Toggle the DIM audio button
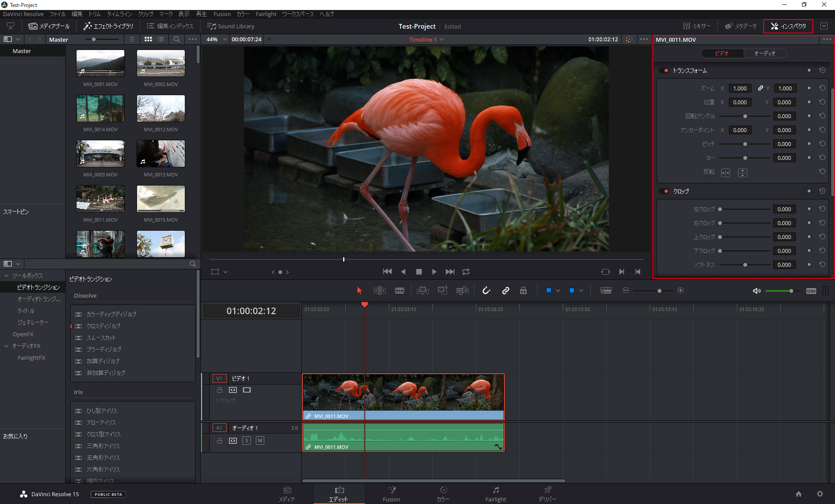Viewport: 835px width, 504px height. click(x=811, y=291)
